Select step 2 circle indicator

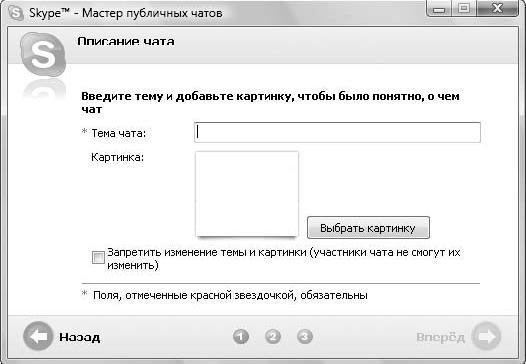273,336
